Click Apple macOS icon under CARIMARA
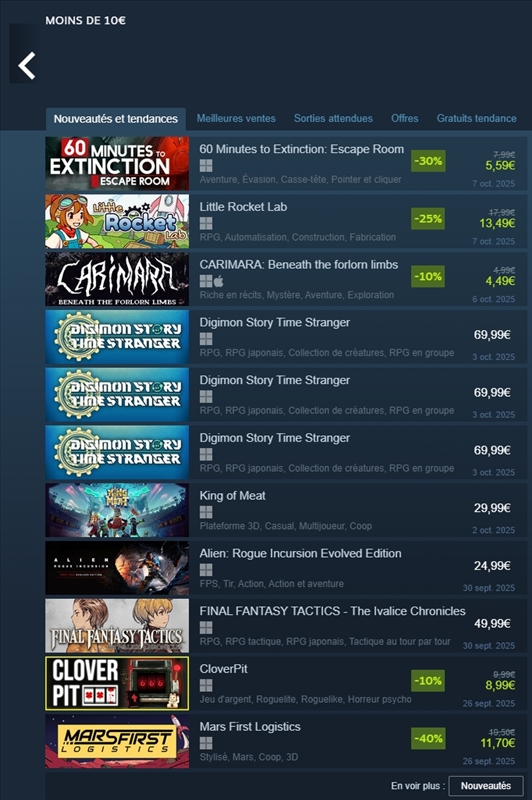 (x=219, y=281)
